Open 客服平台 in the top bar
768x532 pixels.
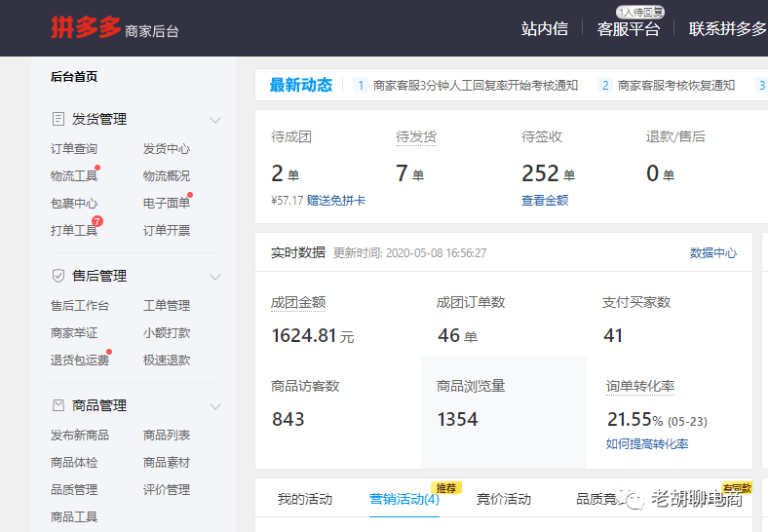pyautogui.click(x=629, y=29)
